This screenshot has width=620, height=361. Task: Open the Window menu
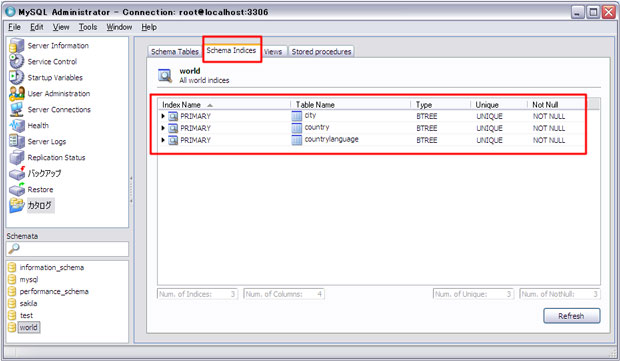119,27
